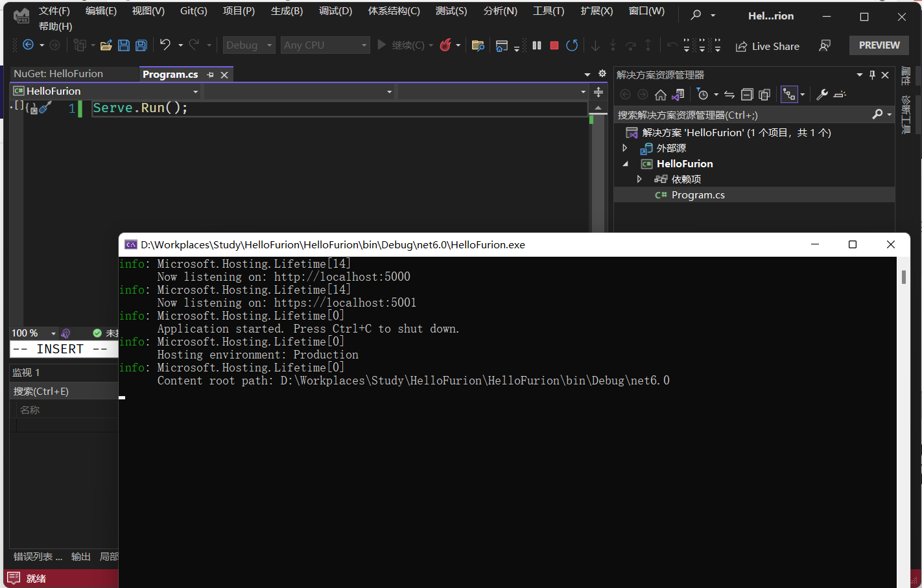The image size is (922, 588).
Task: Open the Debug configuration dropdown
Action: coord(249,45)
